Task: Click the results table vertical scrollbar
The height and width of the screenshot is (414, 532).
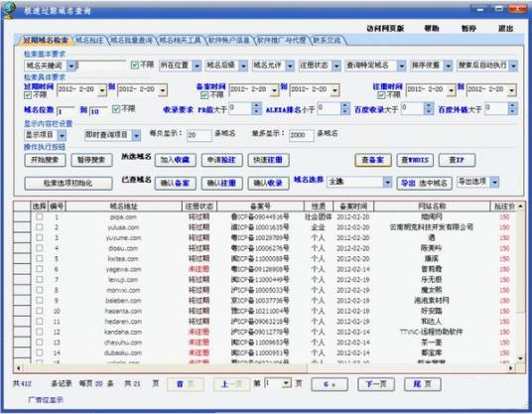Action: click(x=520, y=282)
